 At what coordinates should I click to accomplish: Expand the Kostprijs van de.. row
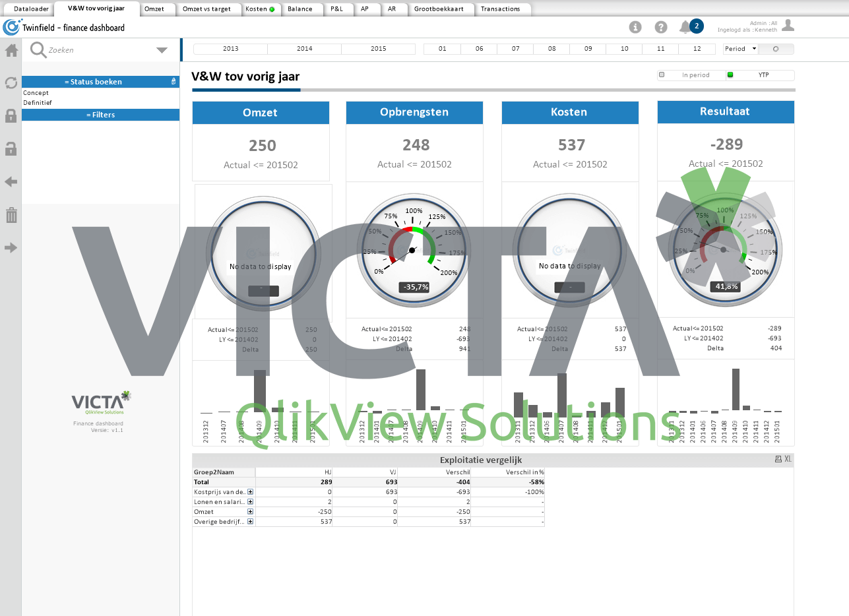[x=251, y=492]
